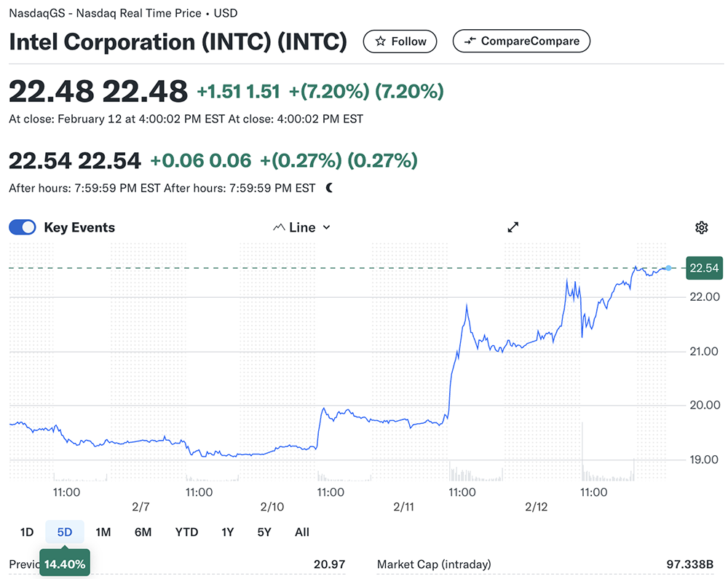Click the after-hours moon icon

[330, 188]
